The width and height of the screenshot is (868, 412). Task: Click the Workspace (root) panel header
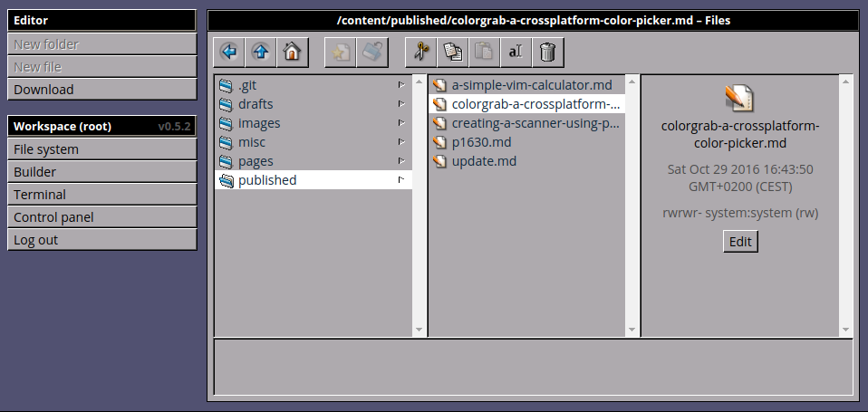click(x=101, y=127)
